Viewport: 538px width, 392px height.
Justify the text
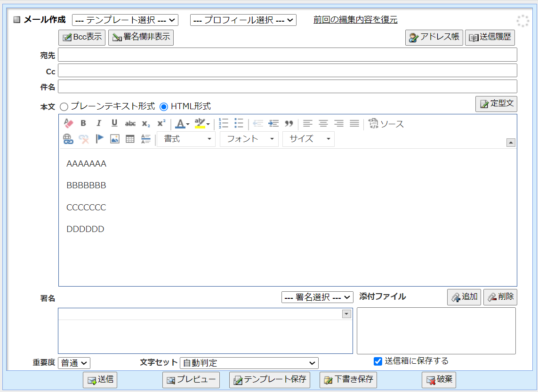point(354,123)
